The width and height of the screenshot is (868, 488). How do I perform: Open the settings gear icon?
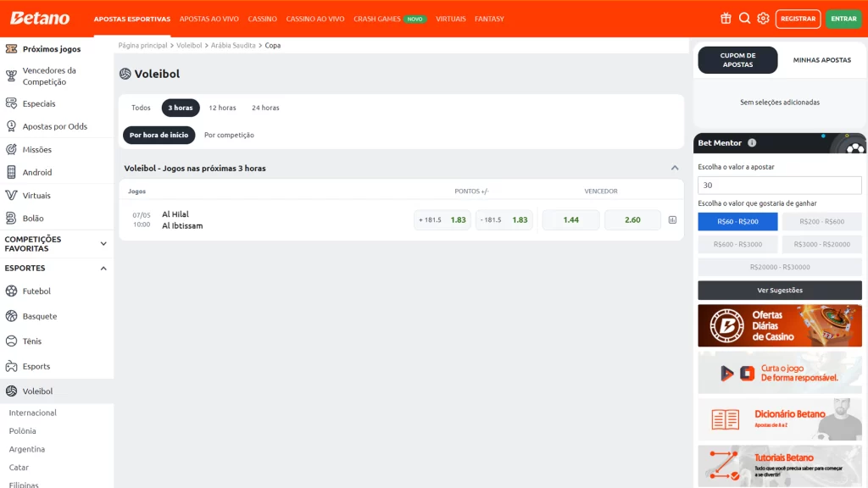point(764,19)
